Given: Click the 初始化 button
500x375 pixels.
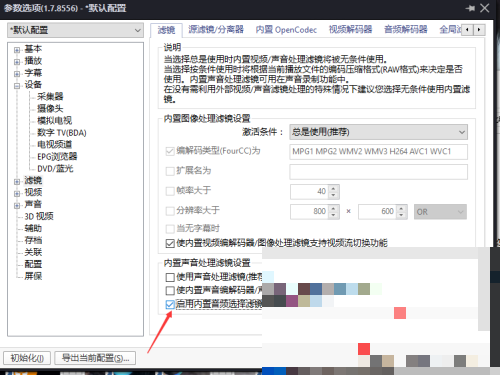Looking at the screenshot, I should tap(27, 358).
